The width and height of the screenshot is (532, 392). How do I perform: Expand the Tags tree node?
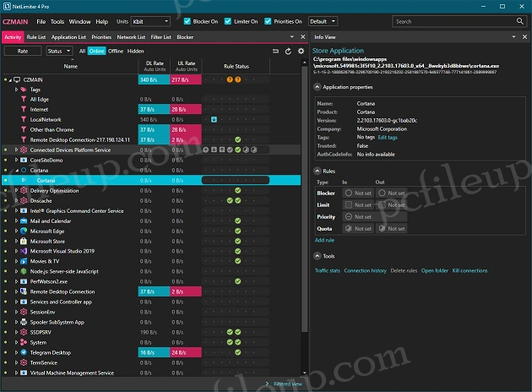(x=16, y=90)
